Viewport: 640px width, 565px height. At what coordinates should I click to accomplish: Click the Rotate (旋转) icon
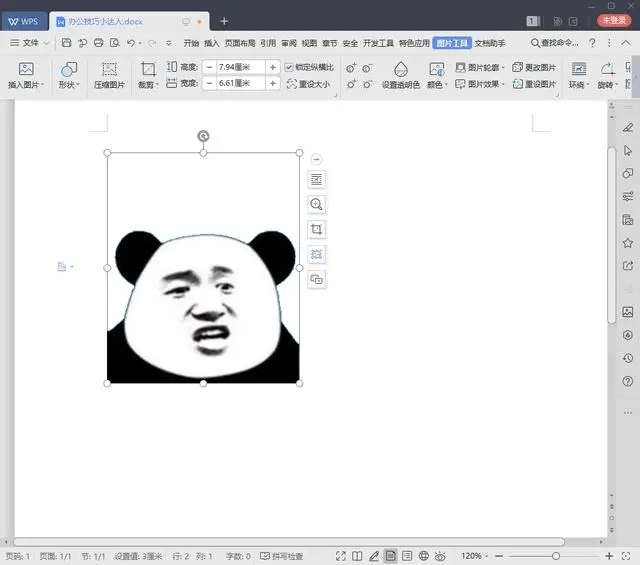tap(607, 69)
